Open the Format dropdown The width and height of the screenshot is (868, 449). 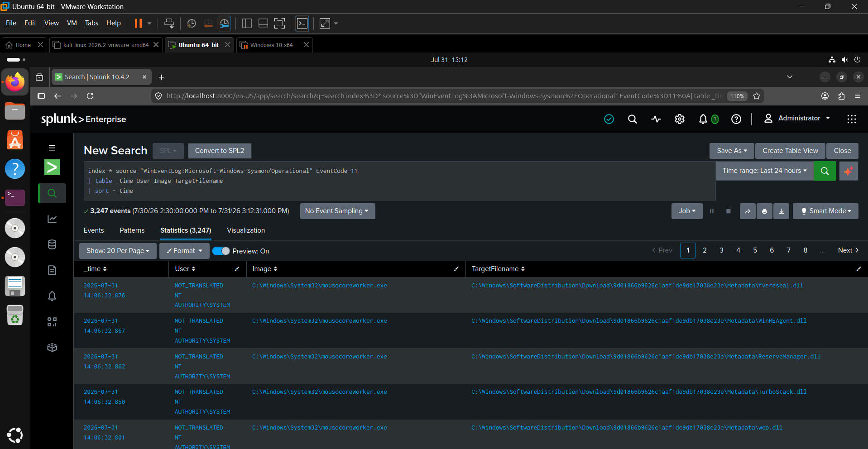(184, 251)
